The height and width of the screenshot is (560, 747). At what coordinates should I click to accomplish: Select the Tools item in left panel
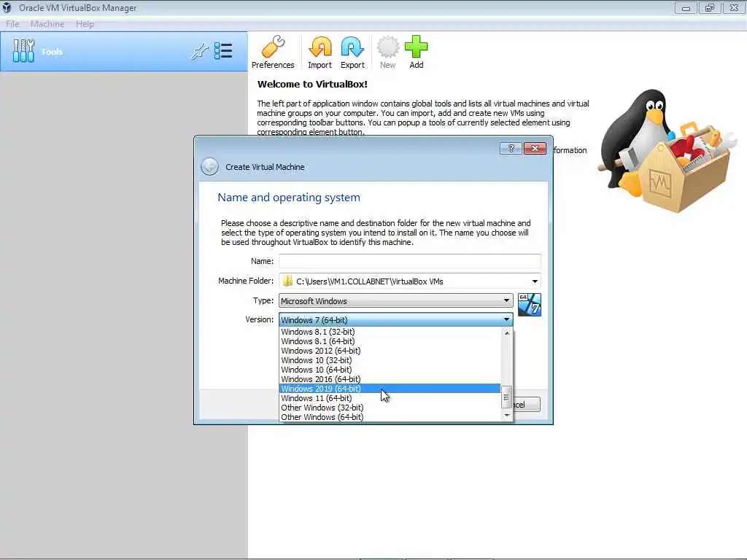point(124,52)
